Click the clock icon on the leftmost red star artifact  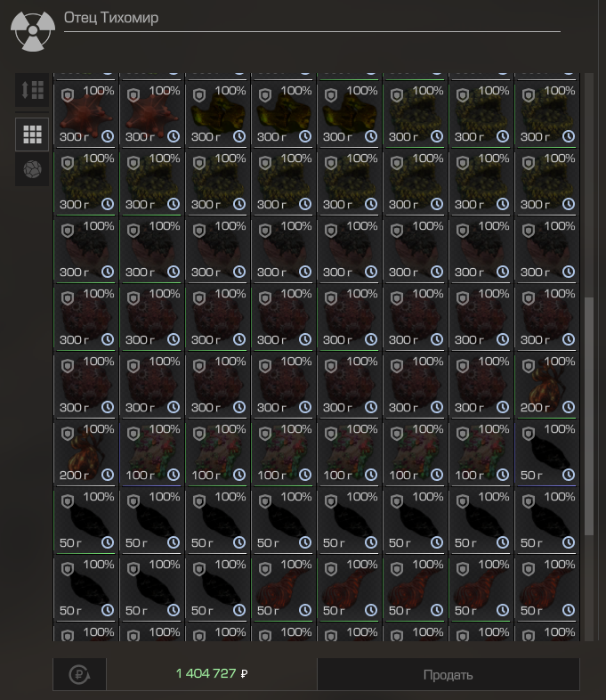click(x=108, y=136)
